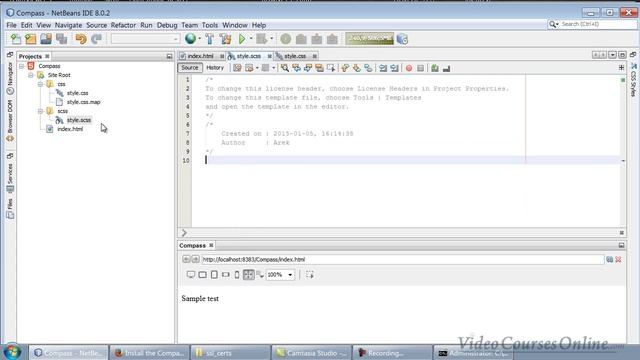This screenshot has width=640, height=360.
Task: Click the Undo arrow icon
Action: (81, 39)
